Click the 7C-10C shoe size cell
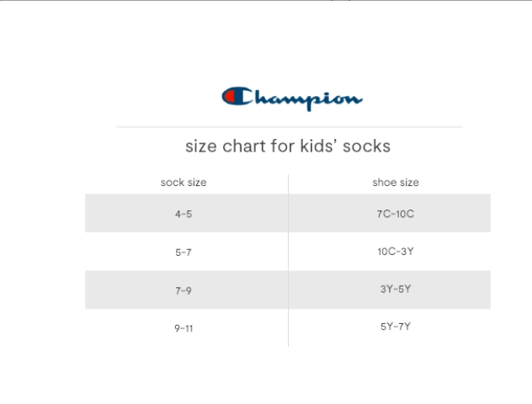The image size is (532, 404). (x=396, y=214)
